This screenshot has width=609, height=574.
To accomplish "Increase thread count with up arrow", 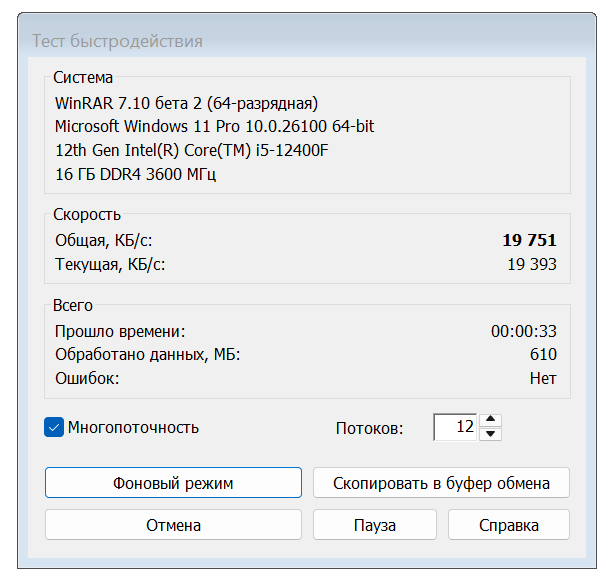I will click(x=490, y=421).
